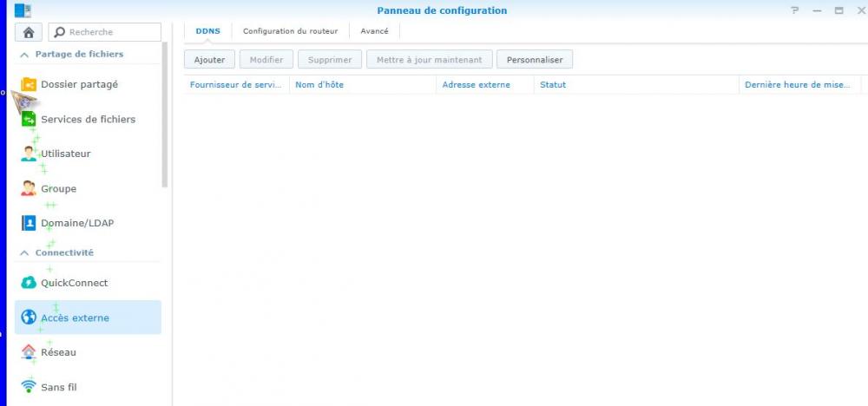The image size is (868, 406).
Task: Sort by Dernière heure de mise column
Action: click(800, 85)
